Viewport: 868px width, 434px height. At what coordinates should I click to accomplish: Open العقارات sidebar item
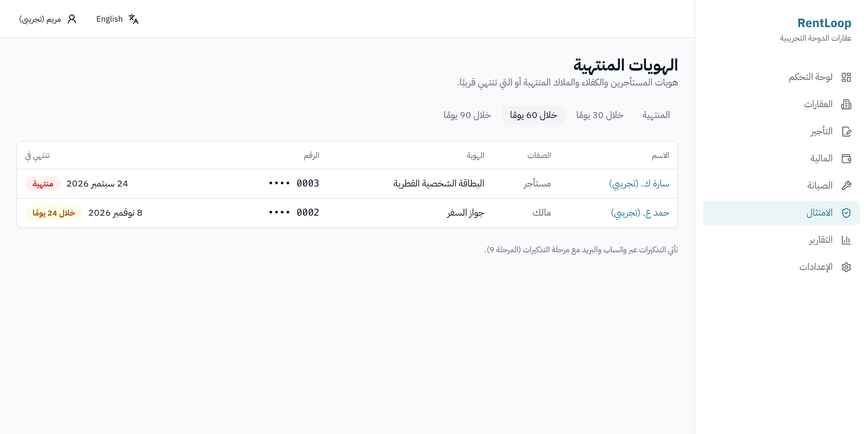pos(781,104)
